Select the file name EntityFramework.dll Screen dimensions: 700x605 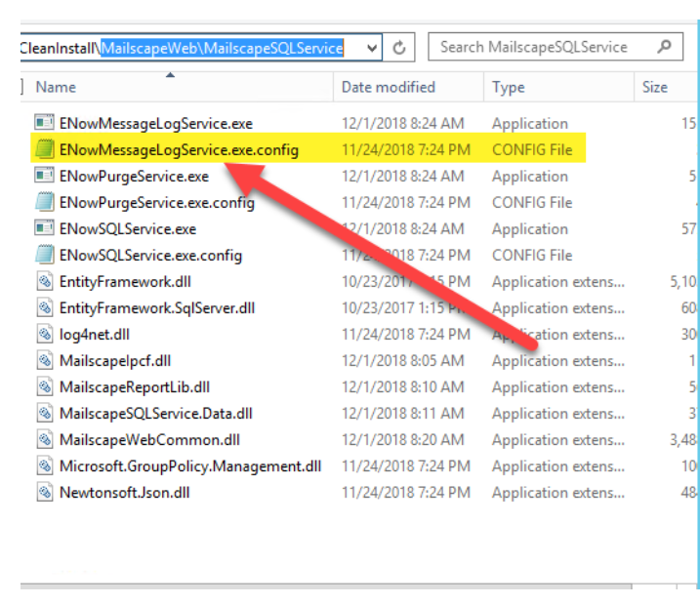tap(125, 282)
